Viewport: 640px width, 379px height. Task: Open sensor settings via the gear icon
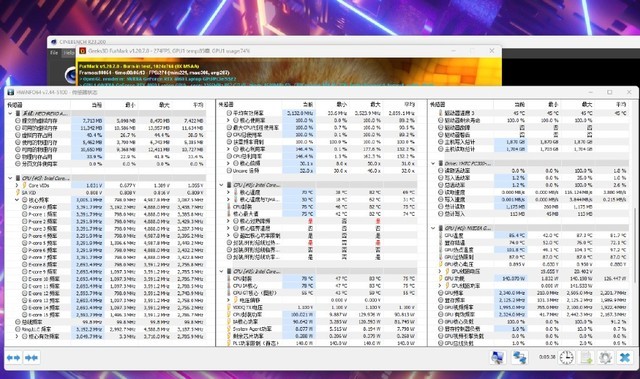click(x=605, y=358)
